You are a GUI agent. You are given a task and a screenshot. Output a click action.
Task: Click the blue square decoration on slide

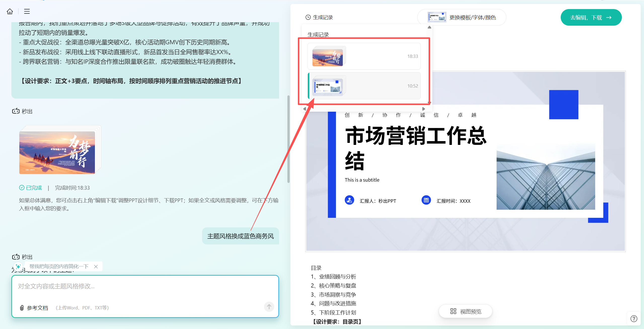[564, 105]
